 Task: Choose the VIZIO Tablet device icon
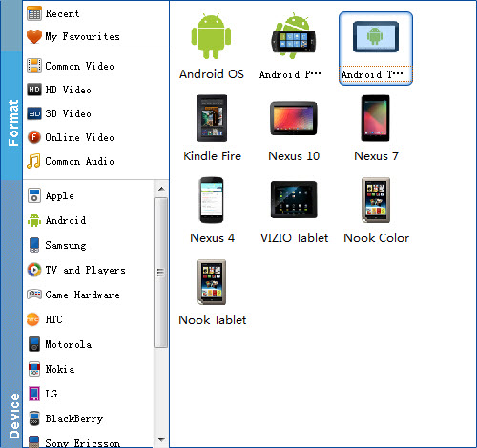tap(294, 199)
